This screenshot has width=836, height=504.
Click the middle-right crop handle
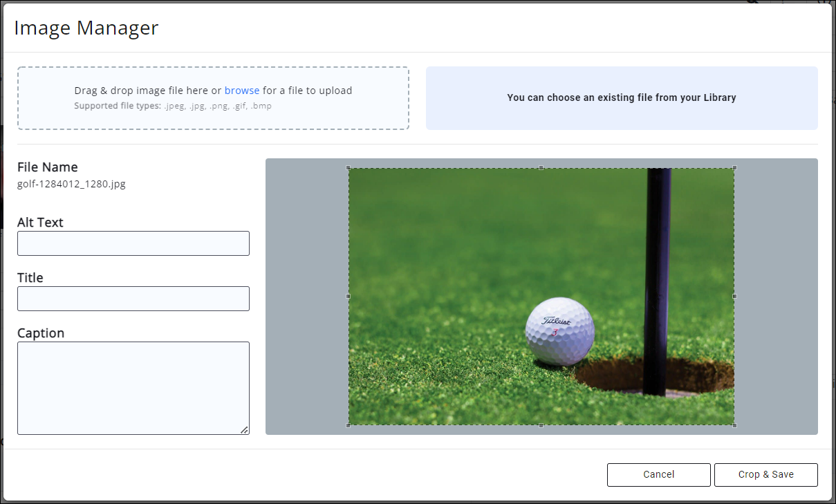(x=734, y=296)
